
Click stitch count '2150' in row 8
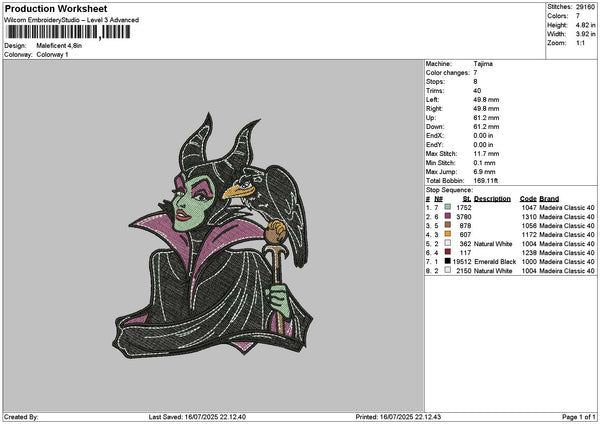pos(464,271)
